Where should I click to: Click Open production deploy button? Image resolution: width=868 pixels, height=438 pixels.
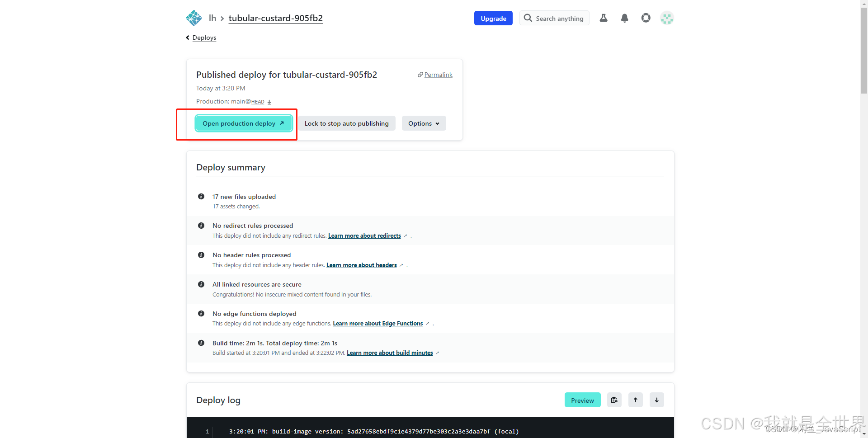click(243, 123)
